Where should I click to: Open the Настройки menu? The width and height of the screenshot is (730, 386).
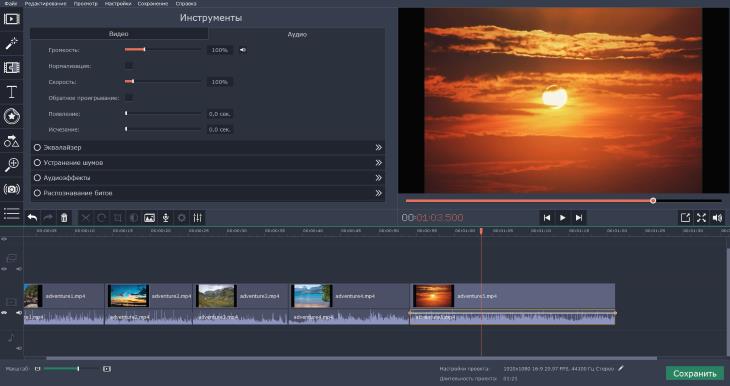click(x=117, y=3)
